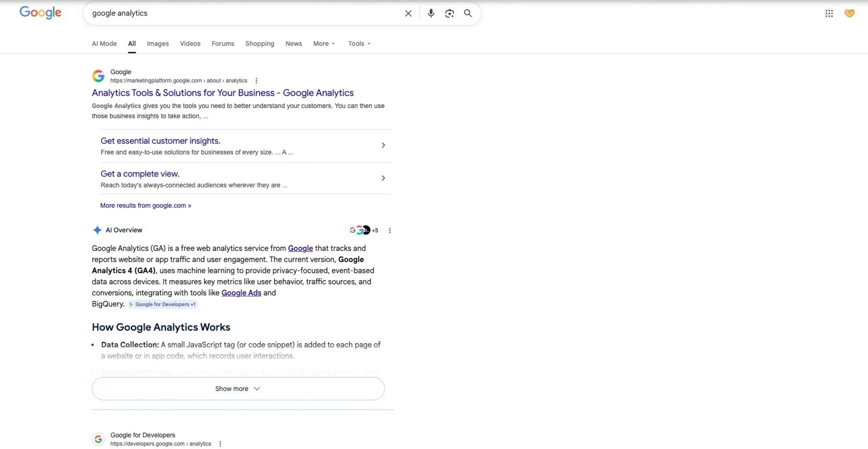Click 'Google for Developers' site name
868x449 pixels.
[x=143, y=435]
